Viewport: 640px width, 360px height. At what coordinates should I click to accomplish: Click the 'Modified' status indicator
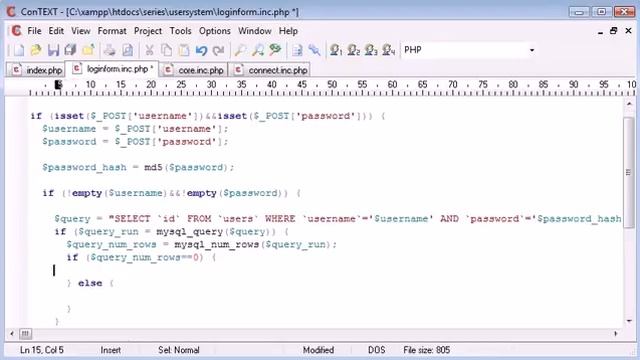coord(318,350)
